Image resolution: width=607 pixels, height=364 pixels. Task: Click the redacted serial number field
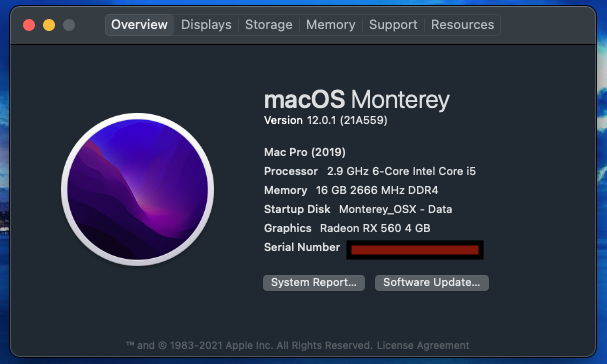pos(415,250)
